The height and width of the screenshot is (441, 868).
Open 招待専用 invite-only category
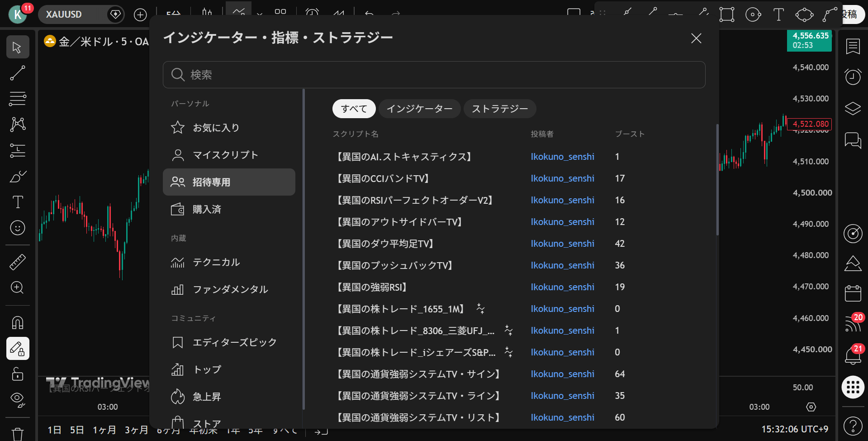[229, 182]
